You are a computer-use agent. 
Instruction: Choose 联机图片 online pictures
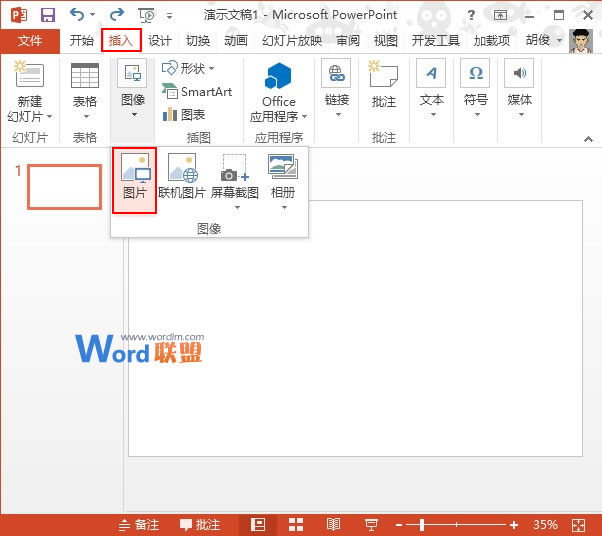coord(182,177)
